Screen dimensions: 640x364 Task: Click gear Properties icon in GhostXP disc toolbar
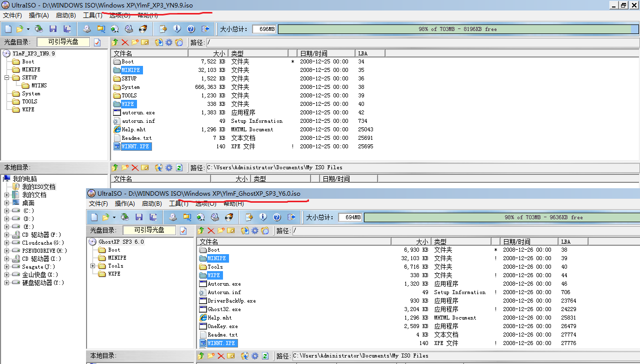click(255, 231)
